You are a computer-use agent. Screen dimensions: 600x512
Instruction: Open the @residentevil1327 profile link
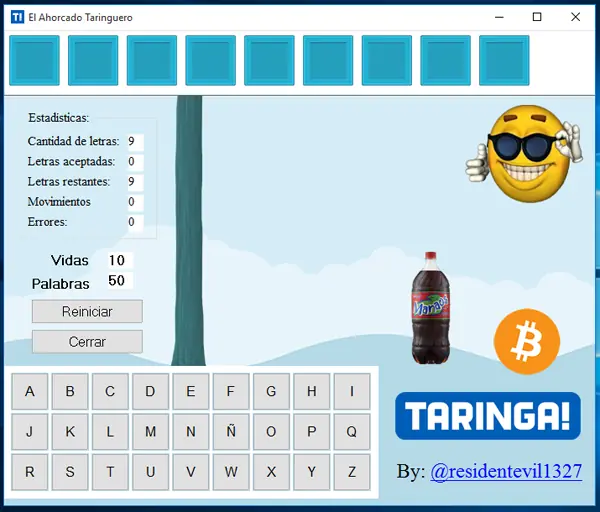pos(506,471)
